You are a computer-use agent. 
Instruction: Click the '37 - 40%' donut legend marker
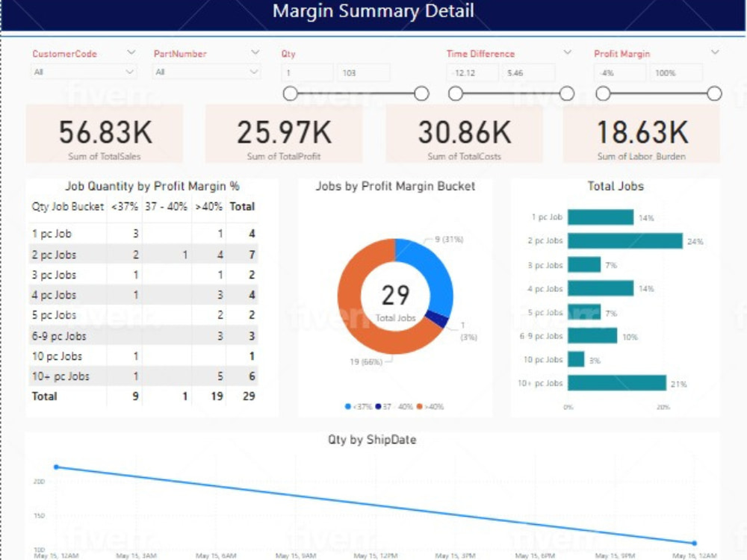(x=378, y=407)
